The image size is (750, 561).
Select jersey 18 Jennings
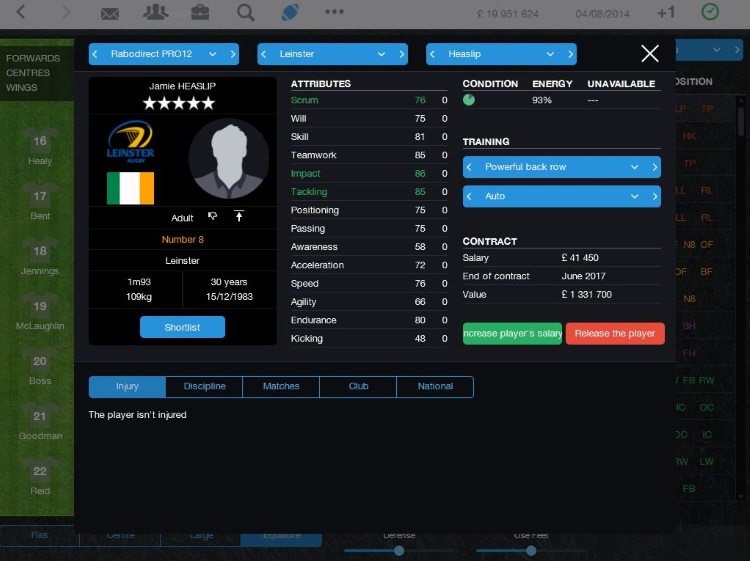point(40,257)
